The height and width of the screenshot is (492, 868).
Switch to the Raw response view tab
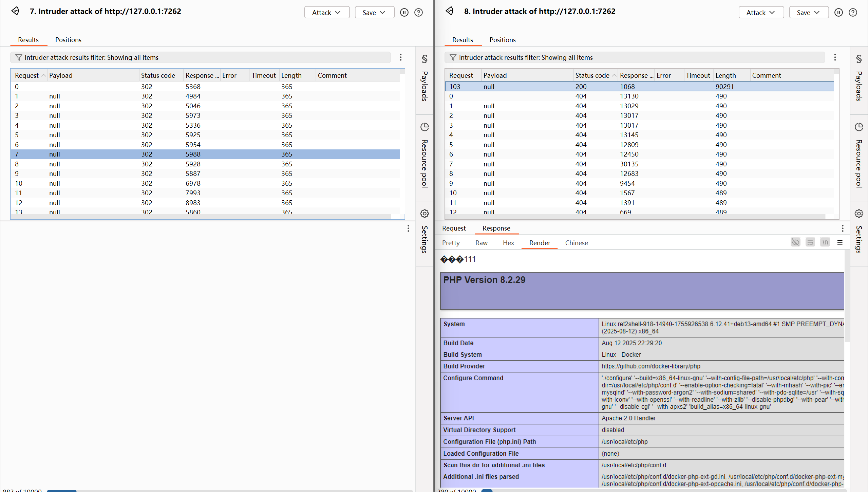(481, 243)
